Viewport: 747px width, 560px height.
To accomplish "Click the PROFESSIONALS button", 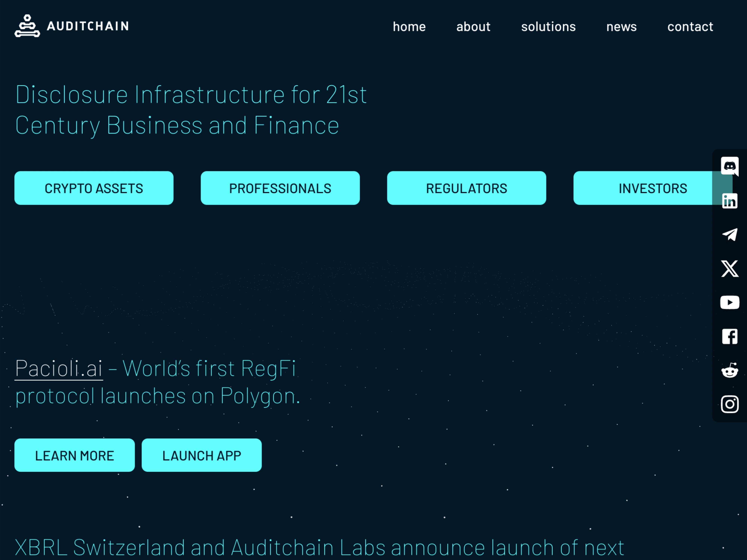I will click(280, 188).
